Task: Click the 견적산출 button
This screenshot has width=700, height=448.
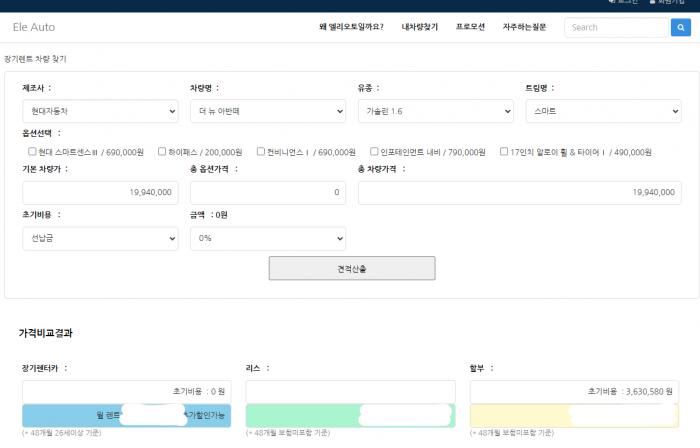Action: click(352, 269)
